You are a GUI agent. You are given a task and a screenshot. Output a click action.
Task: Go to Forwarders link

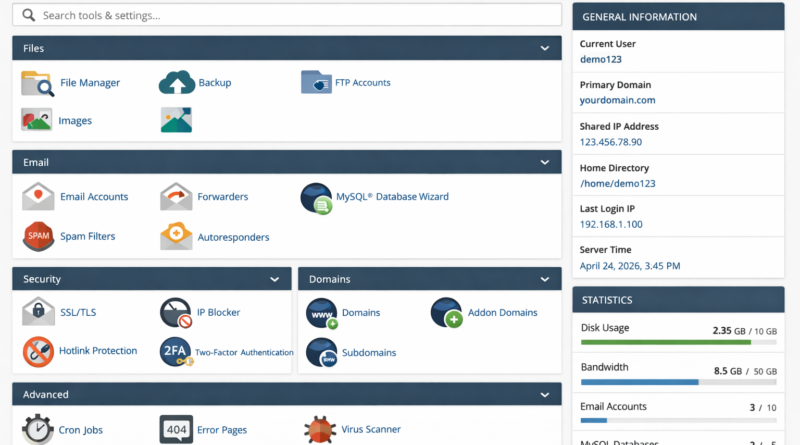point(223,196)
